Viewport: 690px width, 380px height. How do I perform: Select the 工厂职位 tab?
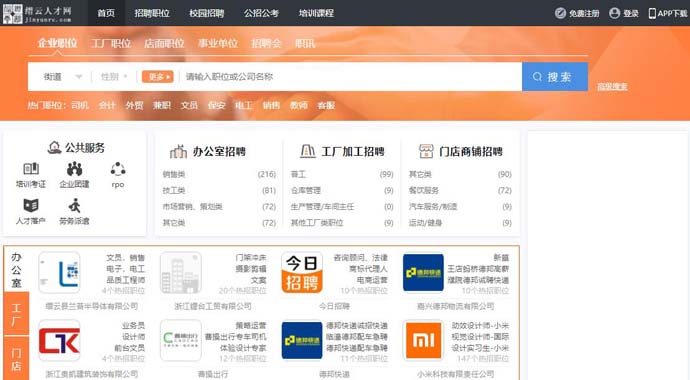pos(111,43)
